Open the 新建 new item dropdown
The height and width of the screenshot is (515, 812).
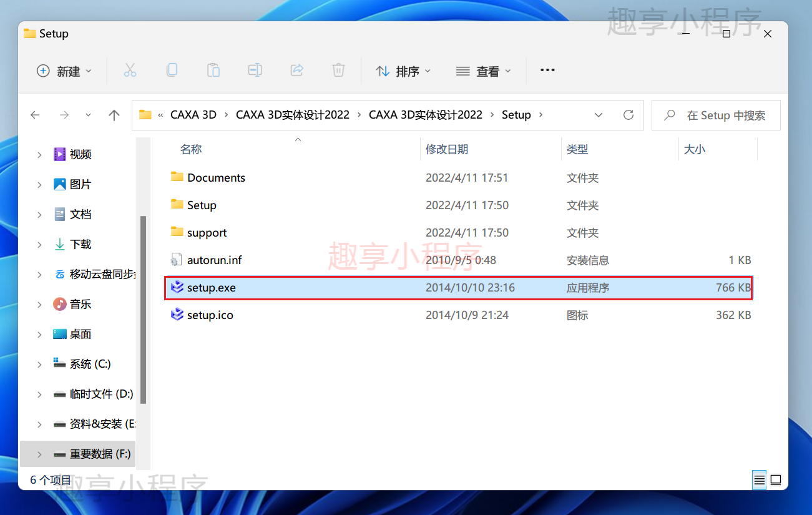point(64,71)
